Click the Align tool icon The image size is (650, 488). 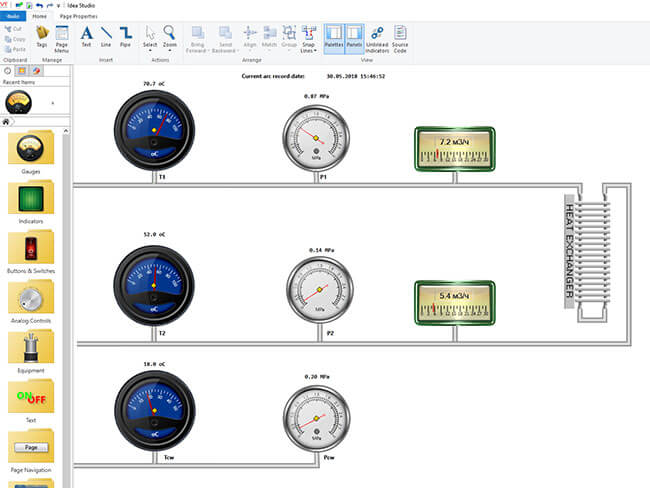coord(250,33)
